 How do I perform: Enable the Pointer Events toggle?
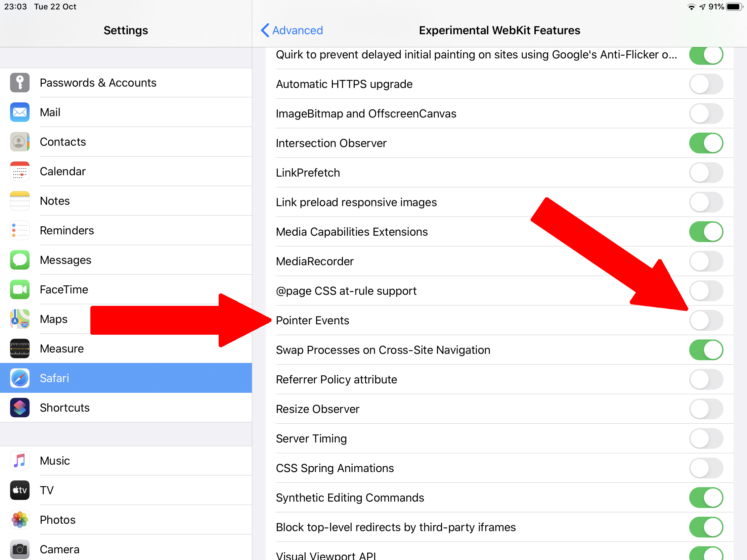click(x=706, y=320)
